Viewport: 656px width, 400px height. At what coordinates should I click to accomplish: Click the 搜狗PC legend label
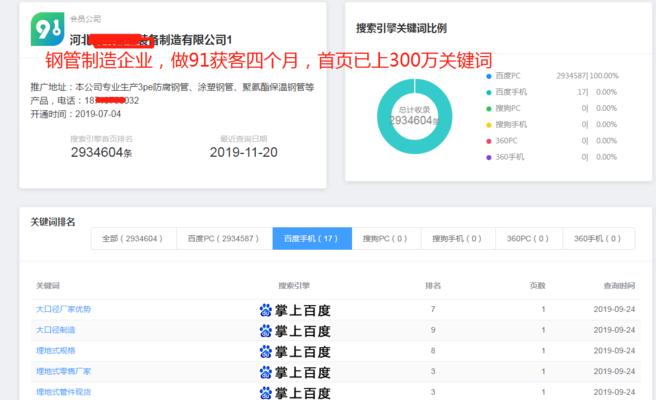(x=507, y=108)
